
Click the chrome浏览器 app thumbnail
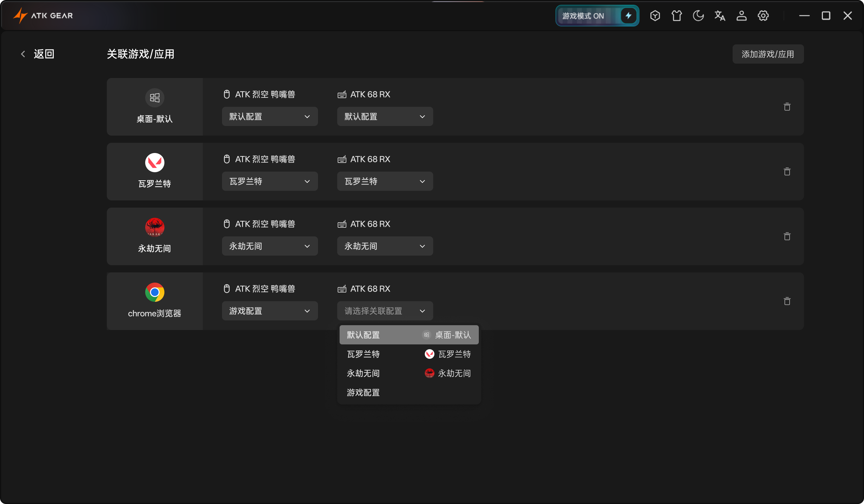tap(154, 292)
